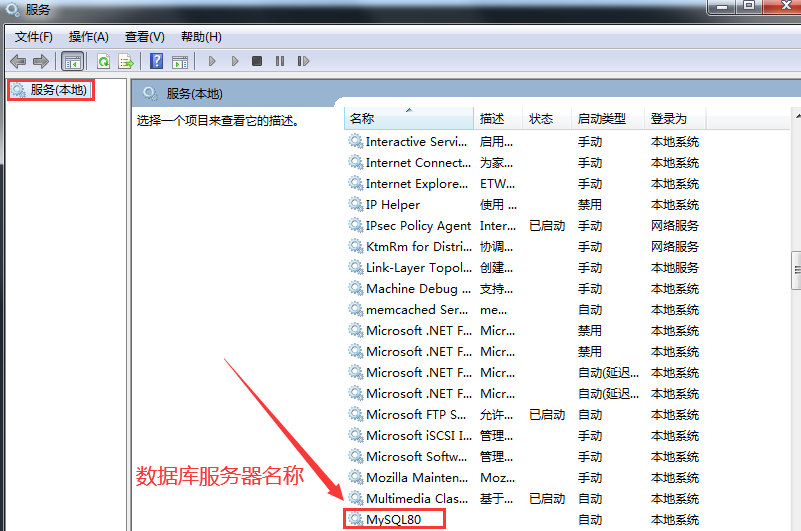Click gear icon beside Machine Debug
This screenshot has width=801, height=531.
pyautogui.click(x=356, y=288)
